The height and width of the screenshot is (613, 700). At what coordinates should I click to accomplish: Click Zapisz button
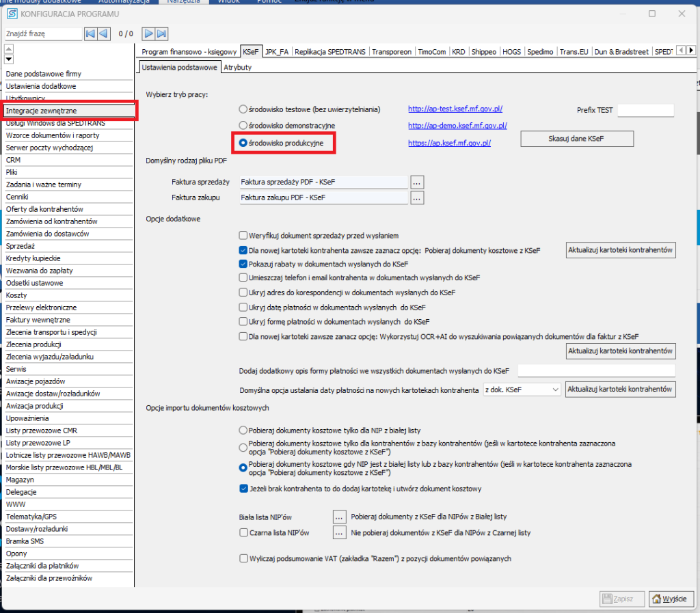[x=622, y=599]
